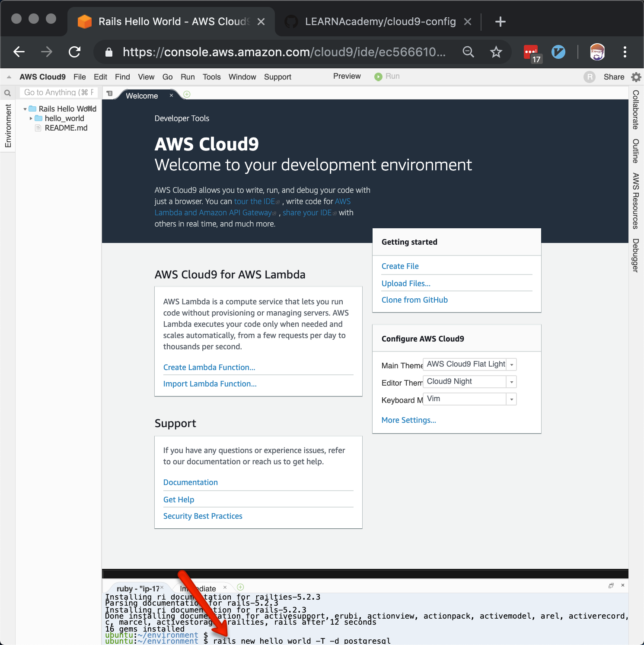This screenshot has width=644, height=645.
Task: Open the Window menu
Action: coord(242,77)
